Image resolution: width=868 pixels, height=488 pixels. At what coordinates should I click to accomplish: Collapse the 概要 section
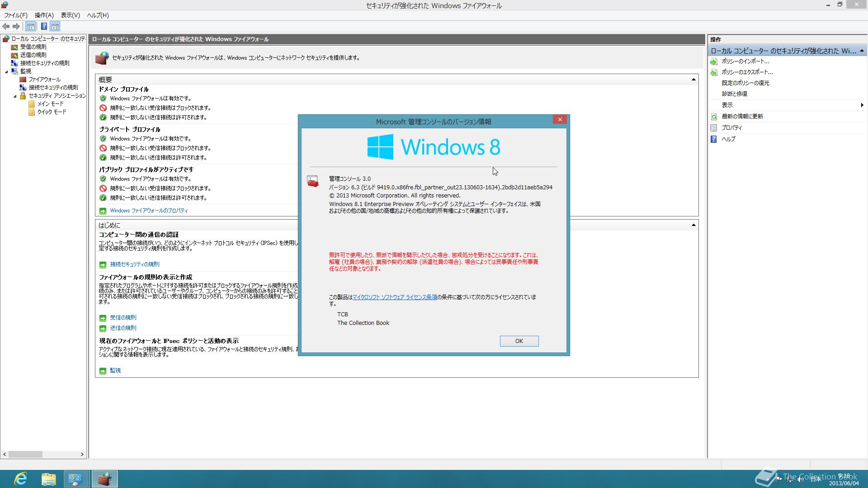tap(693, 80)
